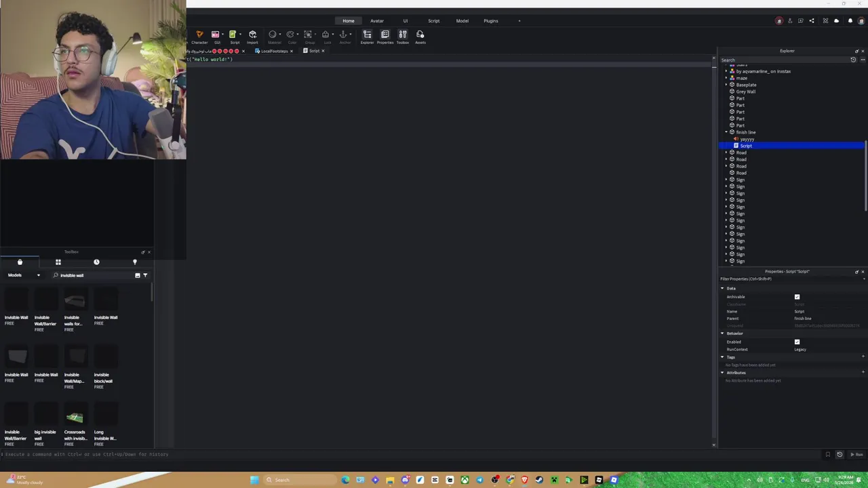Viewport: 868px width, 488px height.
Task: Select the 'Grey Wall' item in Explorer
Action: [x=745, y=91]
